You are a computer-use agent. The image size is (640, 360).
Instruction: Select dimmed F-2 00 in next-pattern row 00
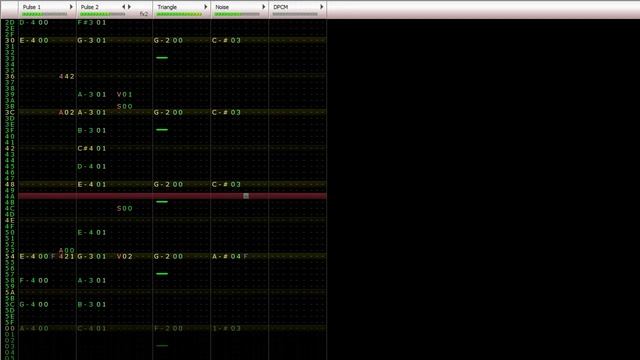[169, 329]
